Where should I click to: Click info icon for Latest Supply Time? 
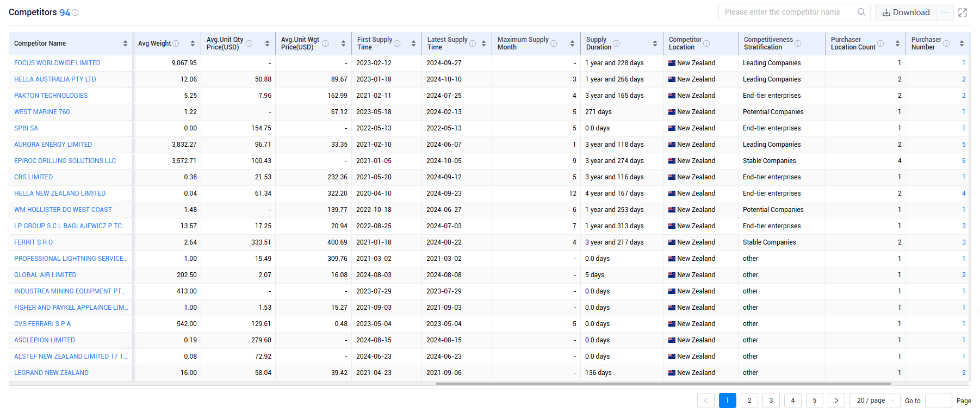point(473,43)
